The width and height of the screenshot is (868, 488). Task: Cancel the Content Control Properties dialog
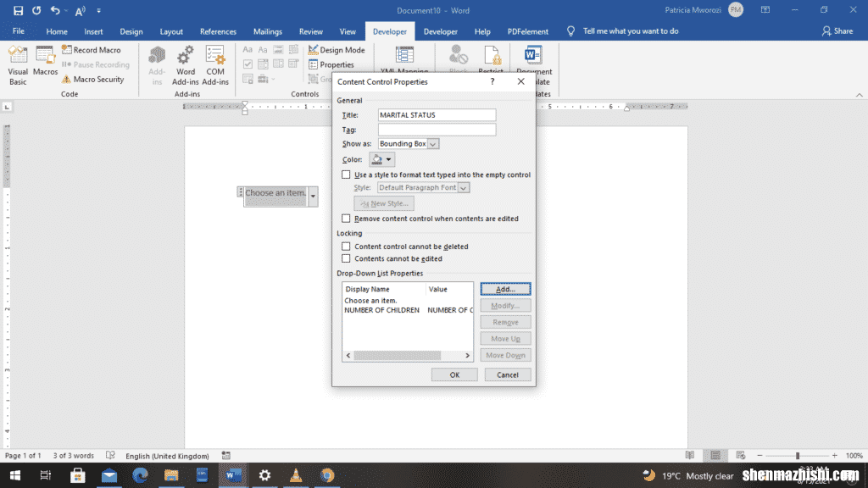pos(508,374)
